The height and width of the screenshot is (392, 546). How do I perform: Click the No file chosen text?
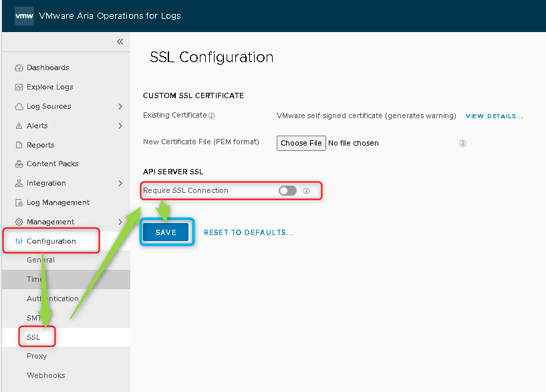click(x=354, y=143)
